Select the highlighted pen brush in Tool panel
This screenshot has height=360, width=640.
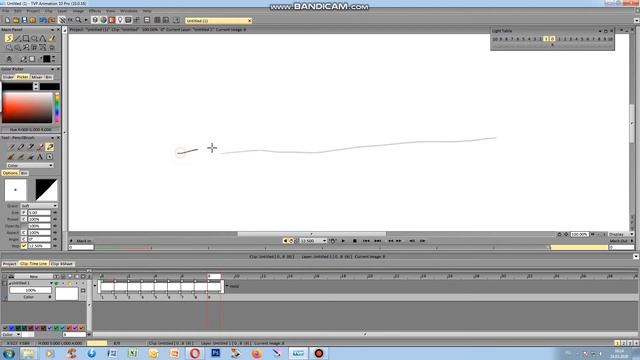(50, 147)
